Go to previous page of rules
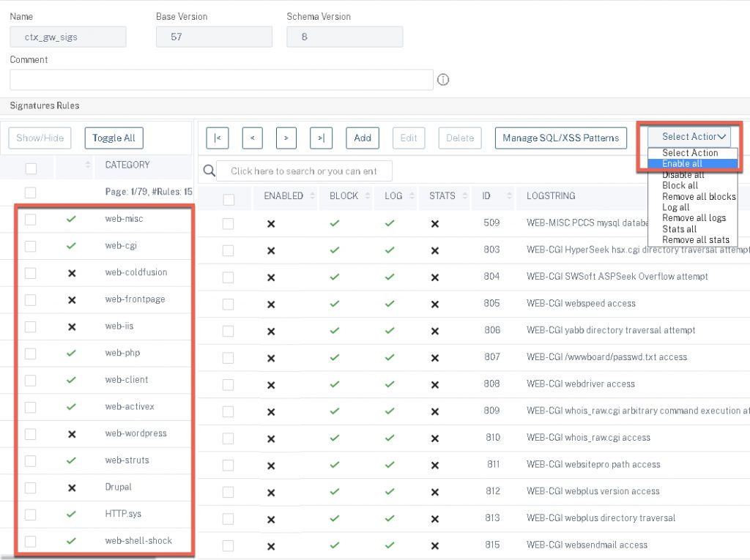 (253, 138)
